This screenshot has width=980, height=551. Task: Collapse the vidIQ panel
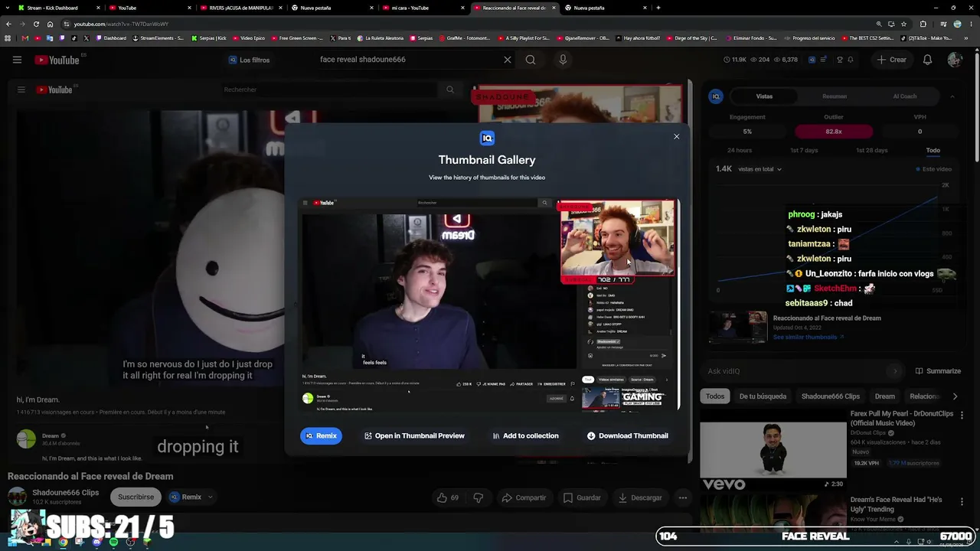[x=952, y=96]
